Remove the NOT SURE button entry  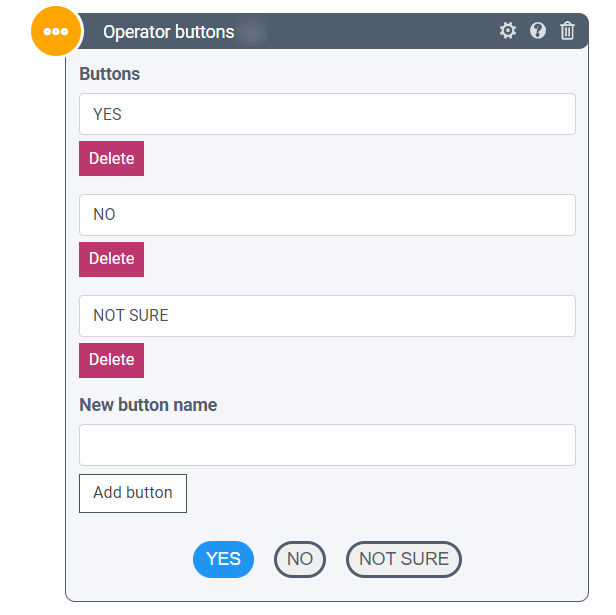111,360
